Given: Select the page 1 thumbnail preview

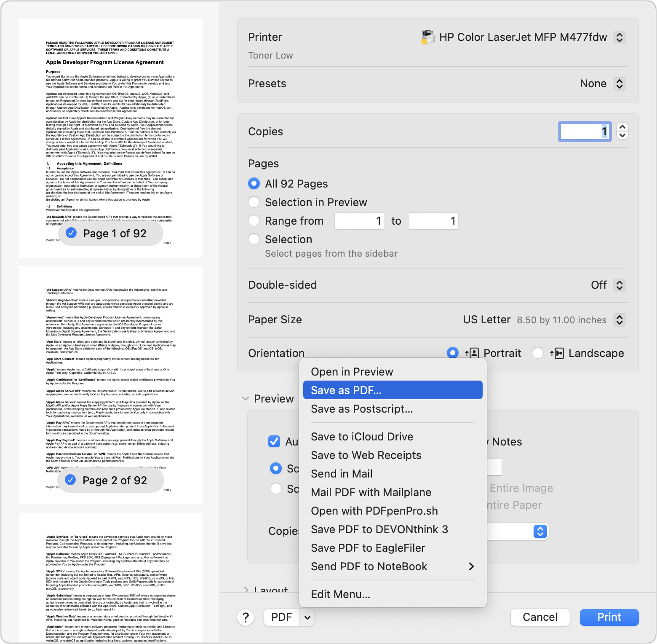Looking at the screenshot, I should click(x=111, y=138).
